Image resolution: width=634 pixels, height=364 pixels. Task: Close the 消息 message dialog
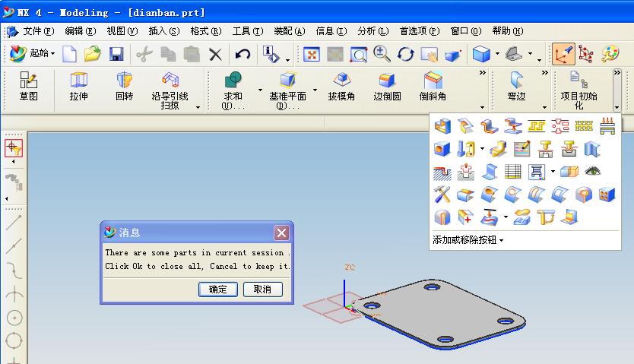281,233
